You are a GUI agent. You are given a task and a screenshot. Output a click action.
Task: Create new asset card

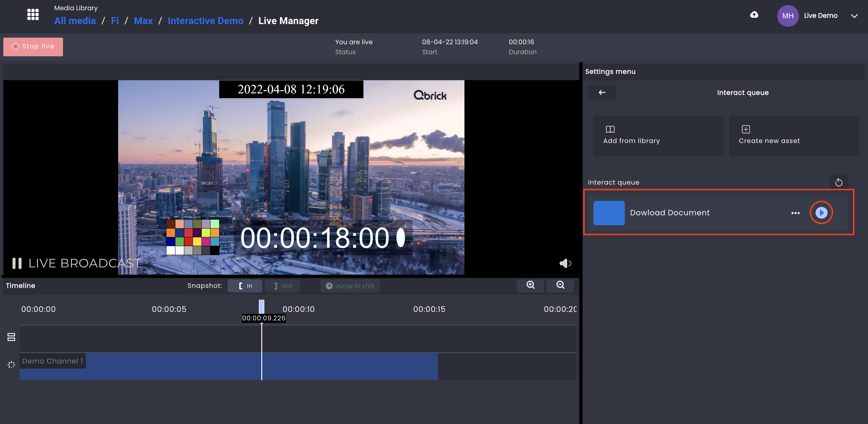[x=794, y=136]
